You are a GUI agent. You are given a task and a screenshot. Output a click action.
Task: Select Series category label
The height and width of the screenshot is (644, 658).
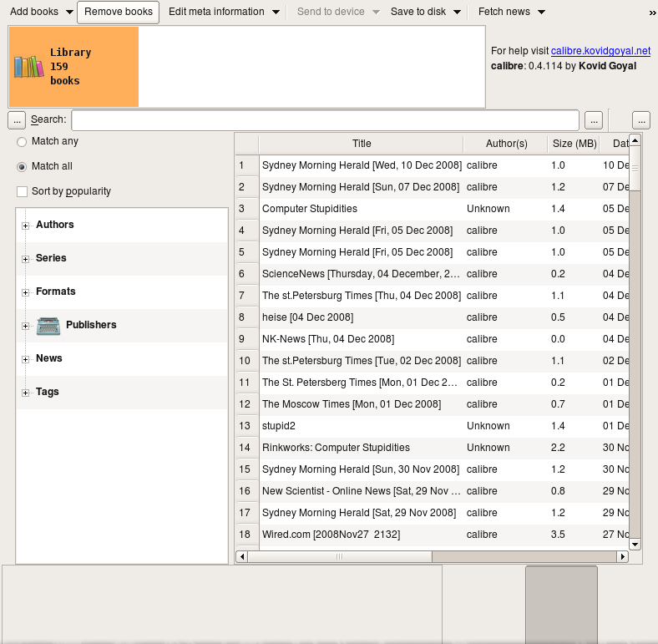pyautogui.click(x=51, y=258)
